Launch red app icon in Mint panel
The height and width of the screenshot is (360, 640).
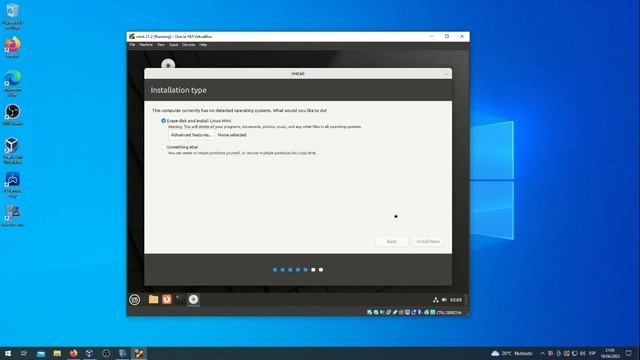pyautogui.click(x=167, y=300)
